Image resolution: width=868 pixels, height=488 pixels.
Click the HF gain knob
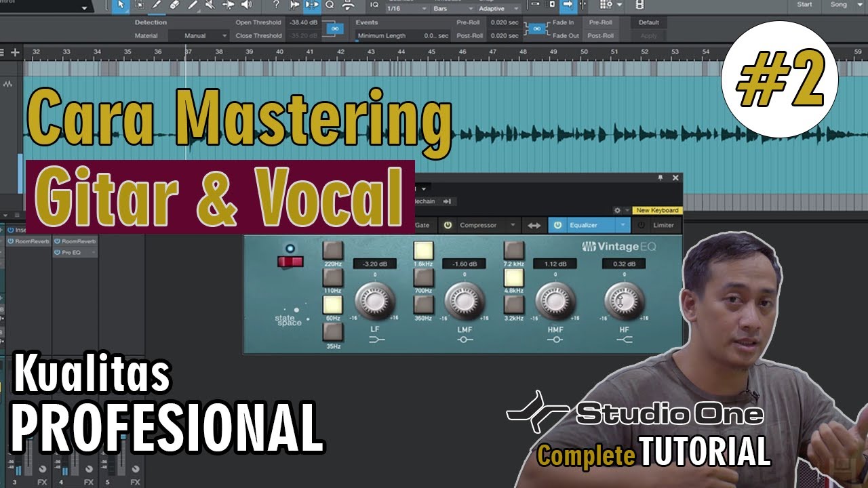(x=625, y=301)
